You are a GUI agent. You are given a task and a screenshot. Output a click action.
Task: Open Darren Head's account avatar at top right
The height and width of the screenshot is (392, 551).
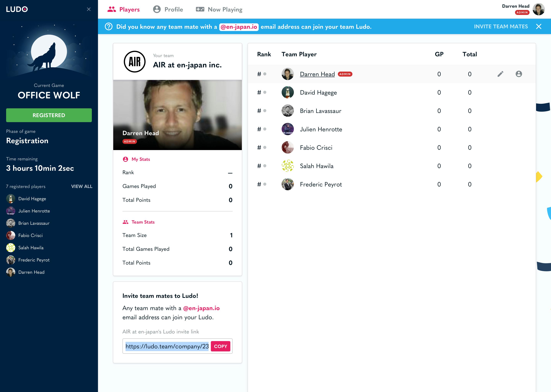(x=538, y=9)
